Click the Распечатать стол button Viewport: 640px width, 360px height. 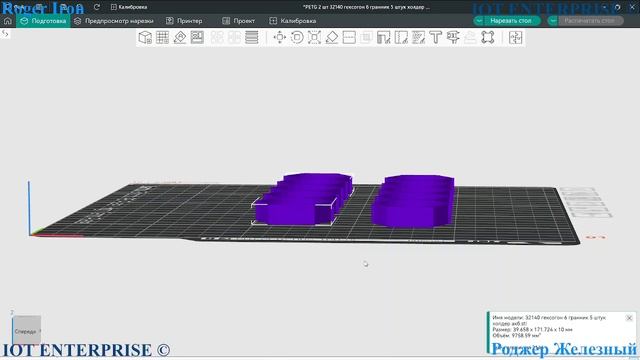(x=589, y=20)
